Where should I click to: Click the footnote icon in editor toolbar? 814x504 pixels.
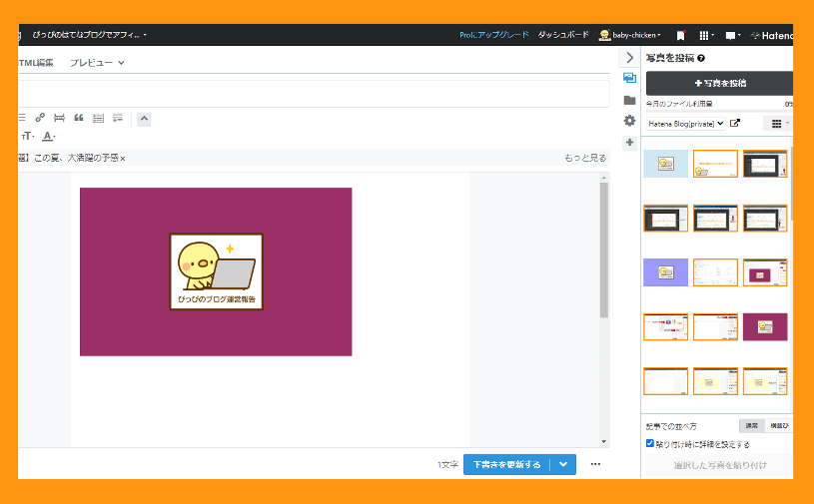coord(118,118)
